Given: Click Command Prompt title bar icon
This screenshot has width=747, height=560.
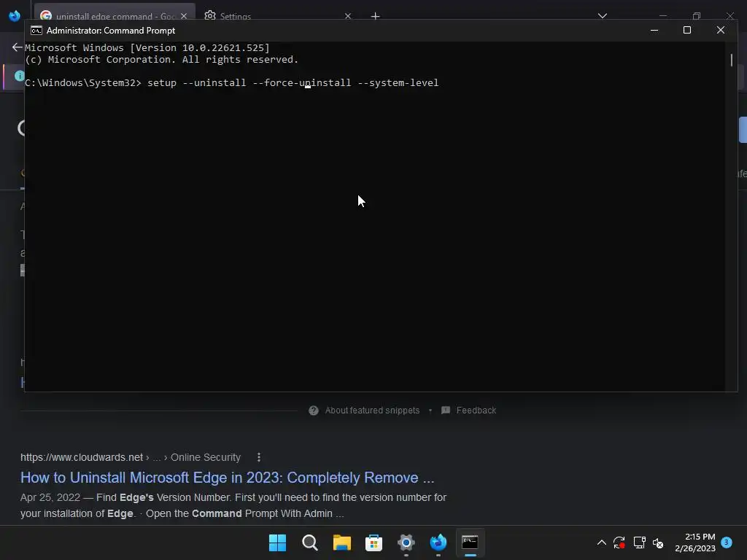Looking at the screenshot, I should [36, 31].
